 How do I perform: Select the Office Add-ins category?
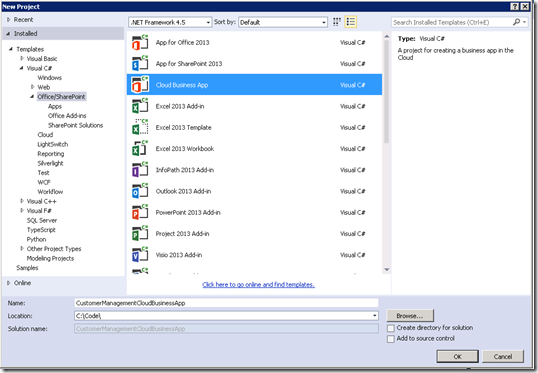[67, 116]
